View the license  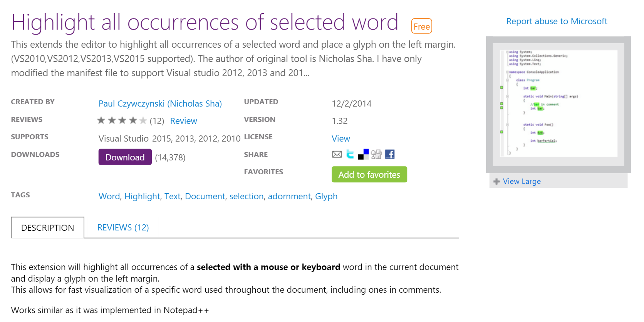click(341, 138)
